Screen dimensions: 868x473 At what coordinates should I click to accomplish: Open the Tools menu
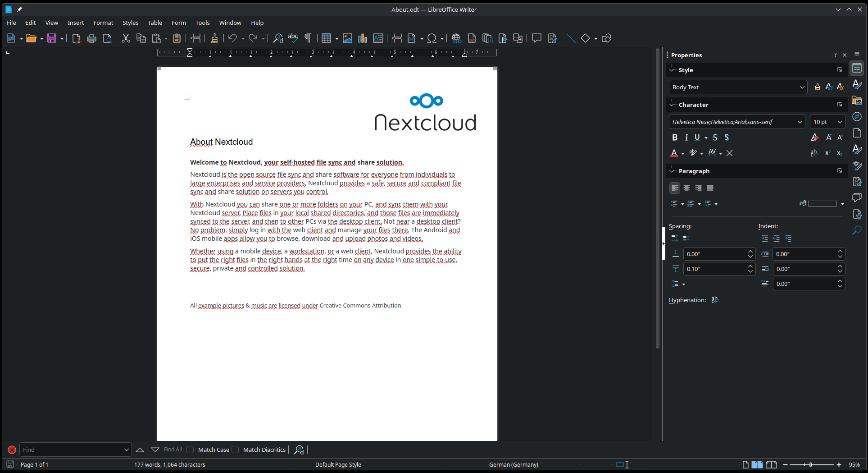coord(202,23)
